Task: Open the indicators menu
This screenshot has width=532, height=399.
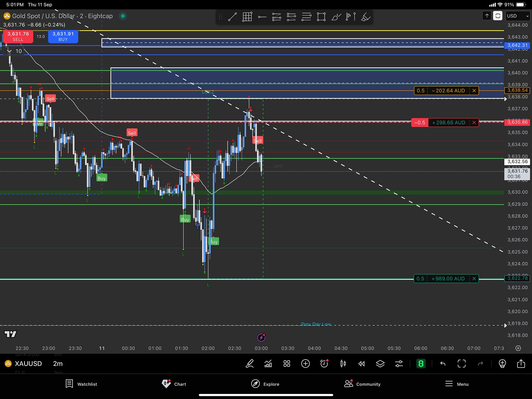Action: point(268,364)
